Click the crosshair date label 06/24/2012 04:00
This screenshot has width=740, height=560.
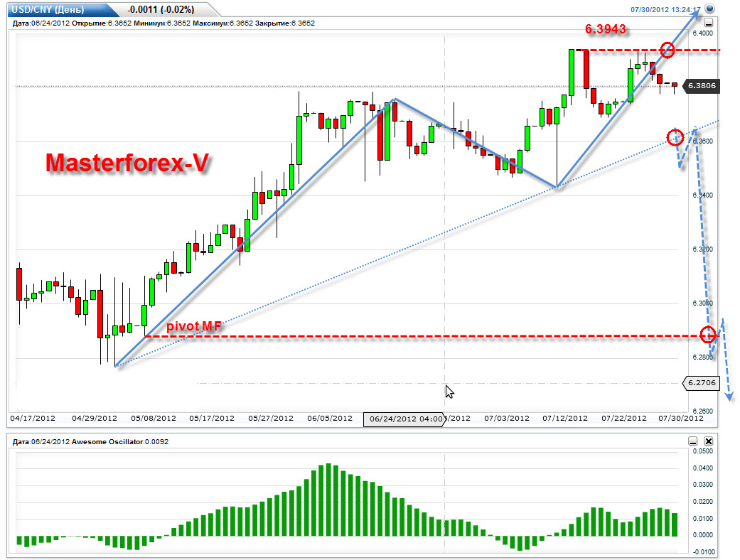[x=404, y=419]
